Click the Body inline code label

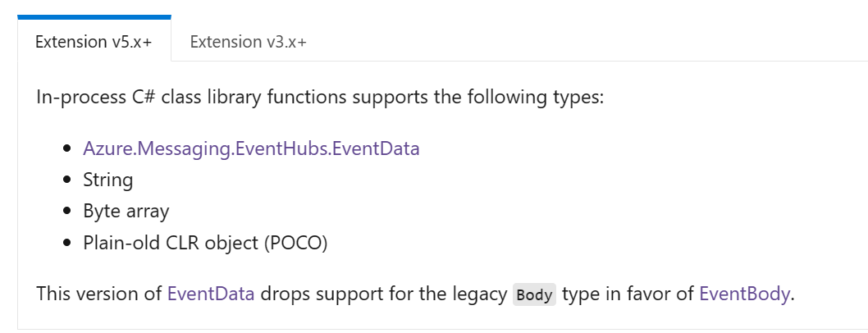pyautogui.click(x=534, y=294)
